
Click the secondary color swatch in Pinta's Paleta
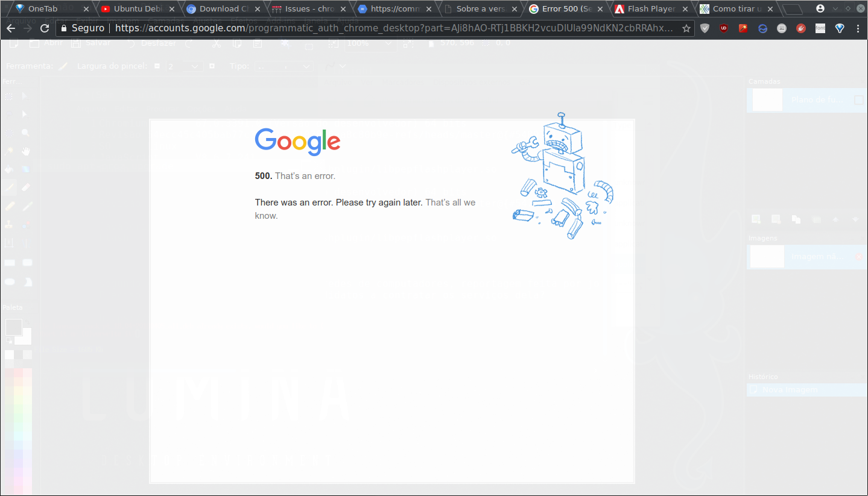pyautogui.click(x=24, y=336)
